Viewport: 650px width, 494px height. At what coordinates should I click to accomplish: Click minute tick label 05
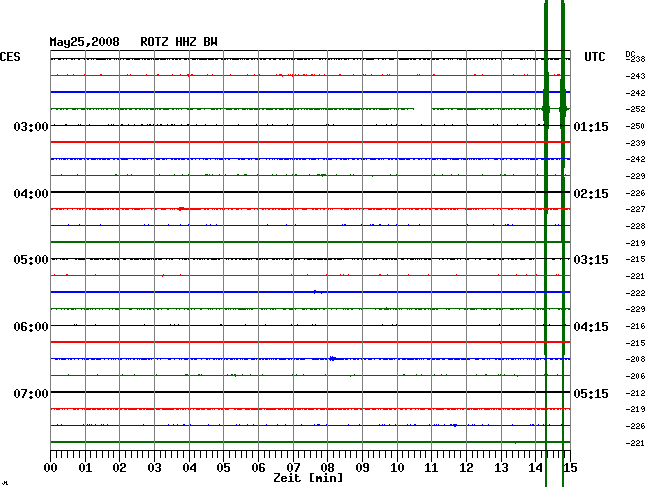(x=223, y=468)
